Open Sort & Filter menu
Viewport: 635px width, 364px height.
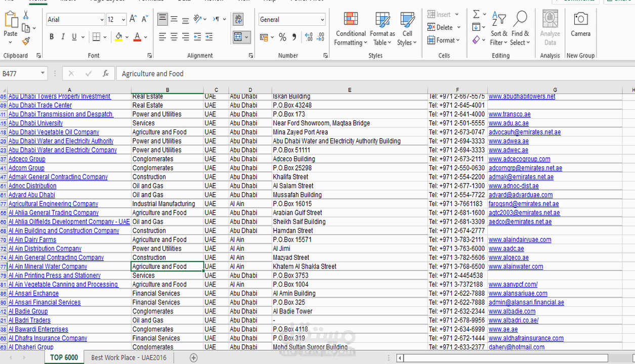(499, 28)
